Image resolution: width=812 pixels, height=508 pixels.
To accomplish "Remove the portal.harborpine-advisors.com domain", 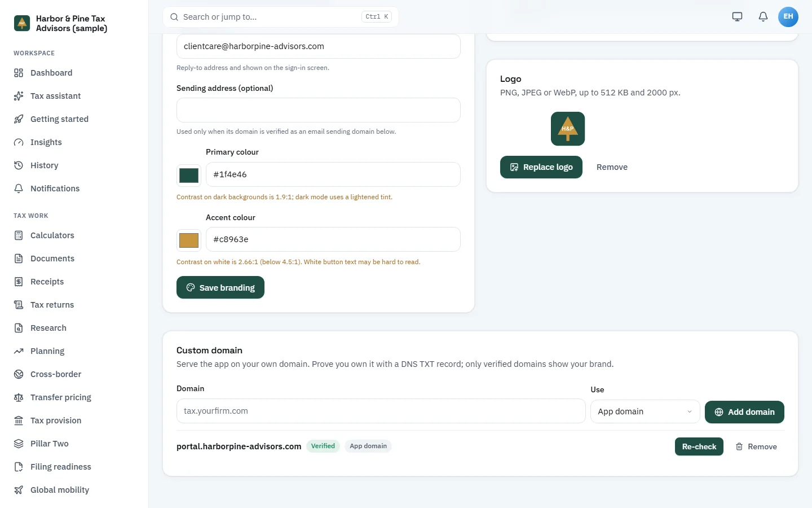I will (756, 446).
